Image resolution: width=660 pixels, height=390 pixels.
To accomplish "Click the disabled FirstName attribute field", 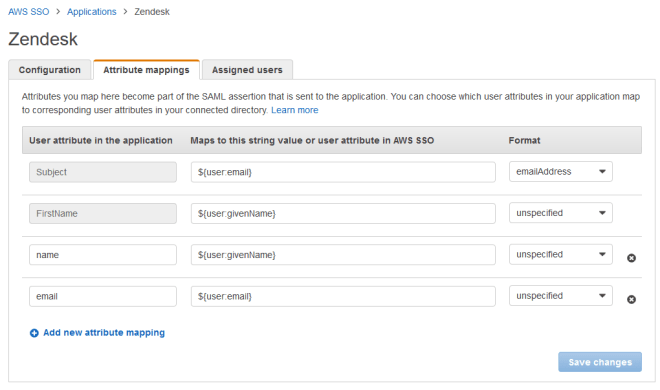I will click(103, 213).
